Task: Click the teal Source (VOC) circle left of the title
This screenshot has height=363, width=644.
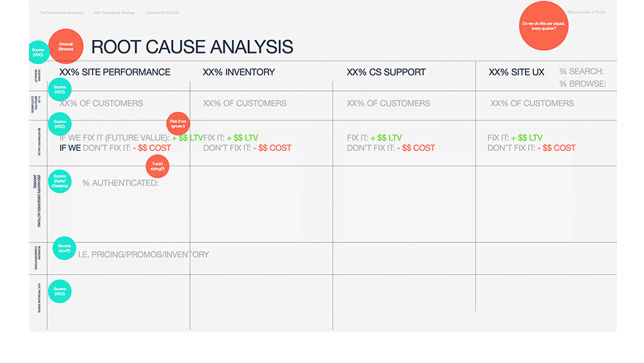Action: pos(39,52)
